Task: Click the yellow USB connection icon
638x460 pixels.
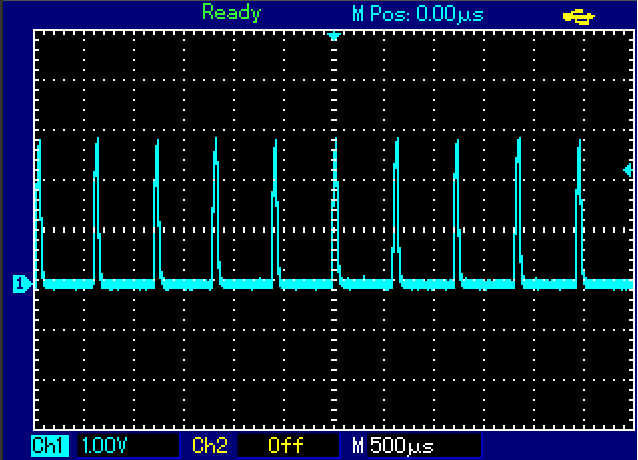Action: (579, 17)
